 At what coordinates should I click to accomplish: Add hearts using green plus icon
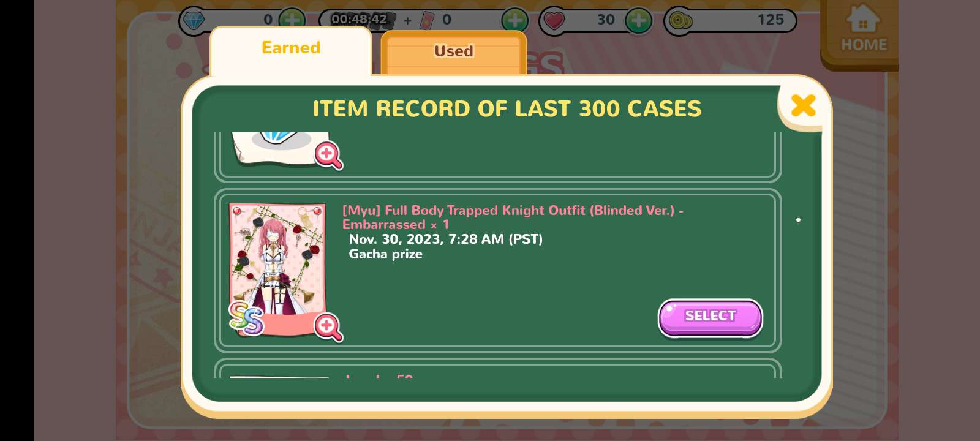[639, 20]
